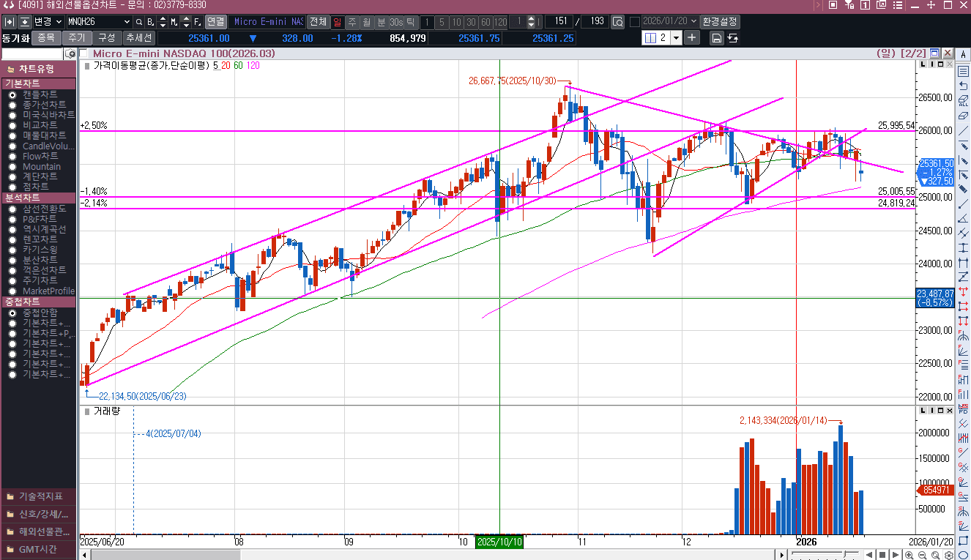971x560 pixels.
Task: Click the symbol search magnifier icon
Action: pos(138,22)
